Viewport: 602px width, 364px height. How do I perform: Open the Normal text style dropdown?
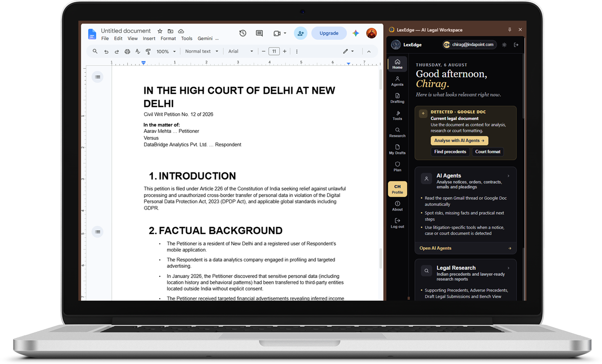pos(202,51)
